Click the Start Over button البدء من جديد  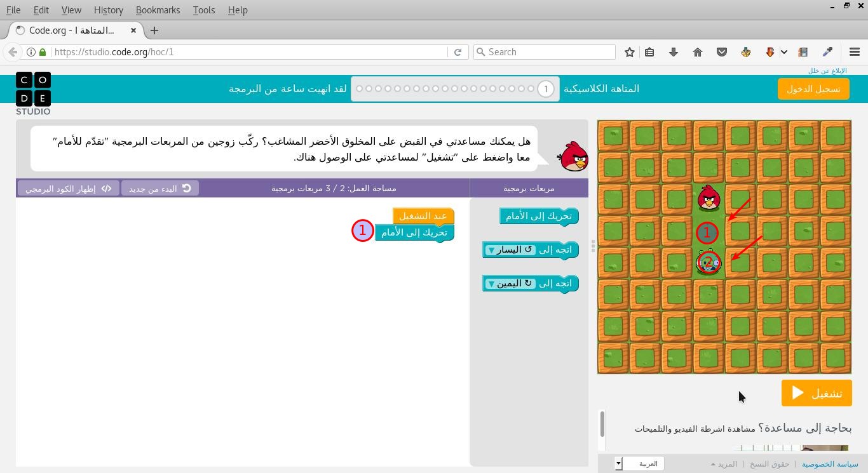coord(160,189)
